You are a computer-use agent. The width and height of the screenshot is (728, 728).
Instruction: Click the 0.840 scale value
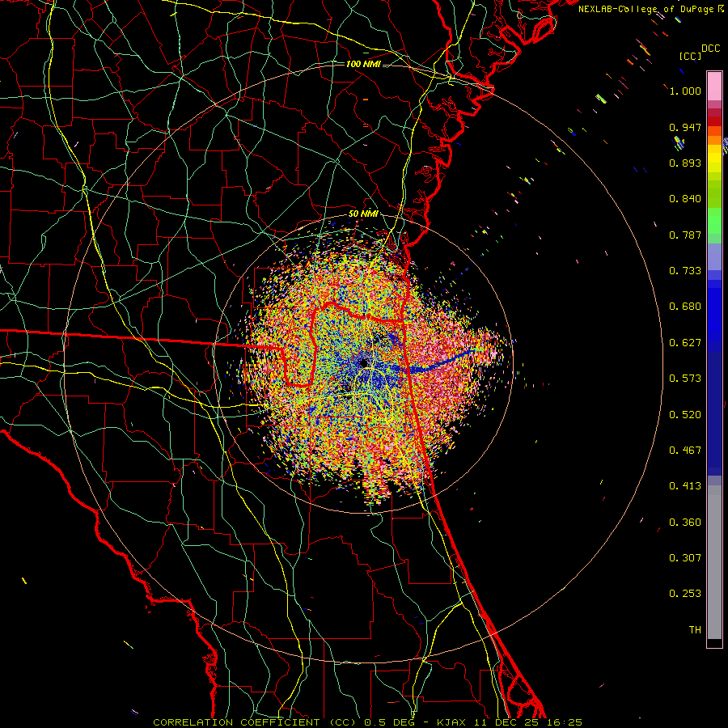pyautogui.click(x=685, y=199)
